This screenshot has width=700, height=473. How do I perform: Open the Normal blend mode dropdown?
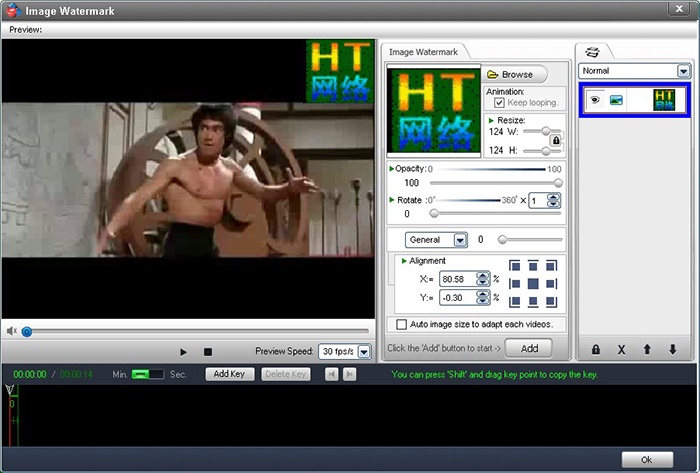pyautogui.click(x=684, y=72)
